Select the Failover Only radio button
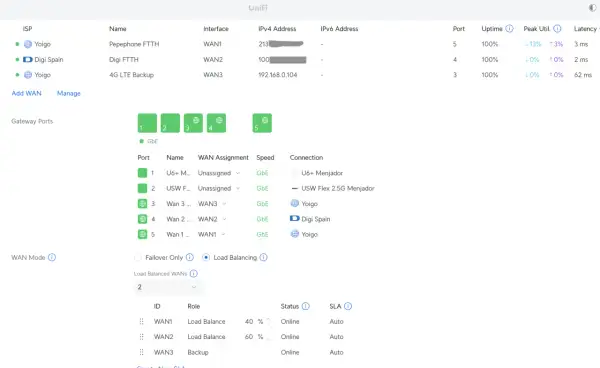Image resolution: width=600 pixels, height=368 pixels. [x=138, y=257]
